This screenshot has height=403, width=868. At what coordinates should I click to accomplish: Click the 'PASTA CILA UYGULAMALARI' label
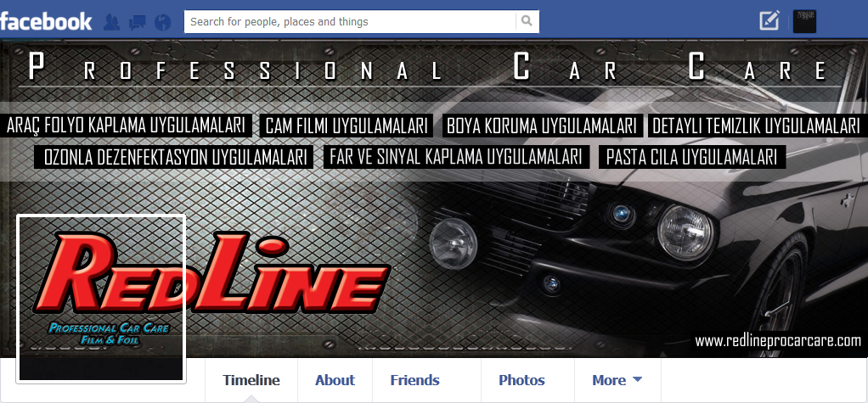click(692, 157)
